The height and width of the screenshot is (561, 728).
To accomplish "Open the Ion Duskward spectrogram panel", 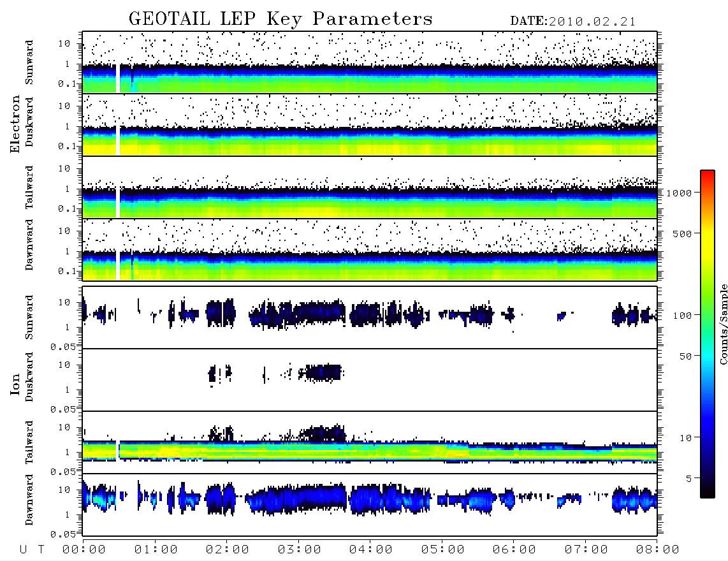I will click(370, 379).
